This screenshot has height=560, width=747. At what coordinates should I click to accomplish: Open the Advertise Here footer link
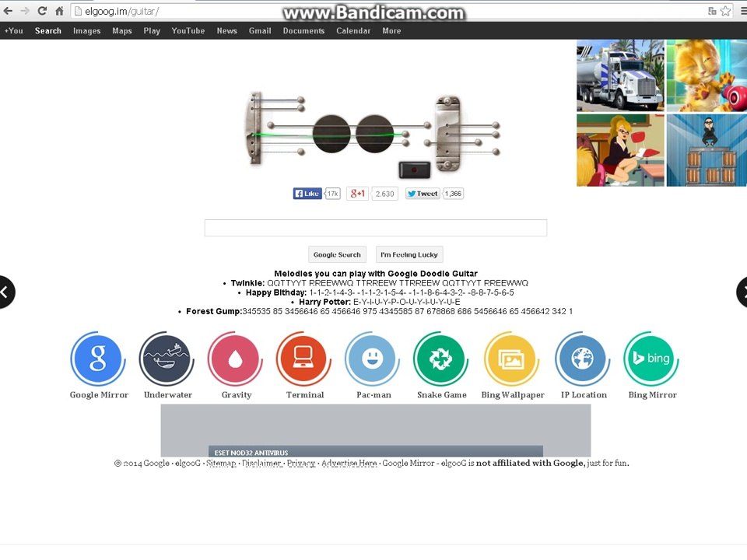coord(349,463)
